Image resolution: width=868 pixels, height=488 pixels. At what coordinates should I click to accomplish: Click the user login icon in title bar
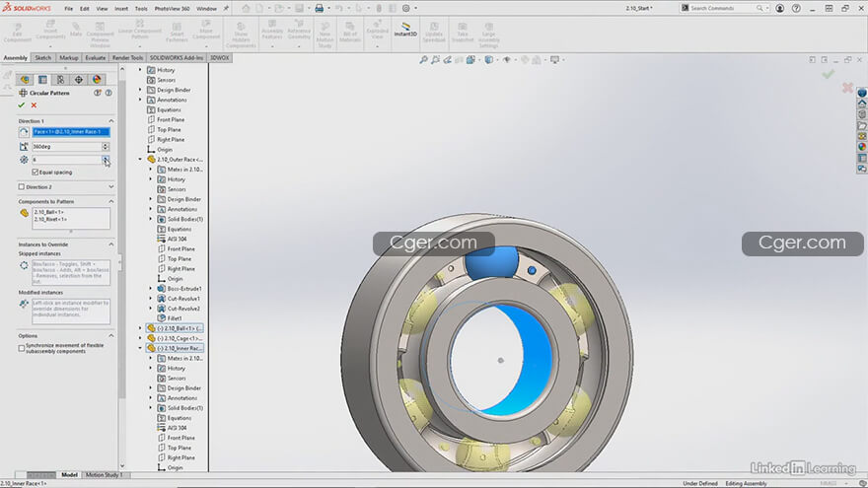click(779, 8)
